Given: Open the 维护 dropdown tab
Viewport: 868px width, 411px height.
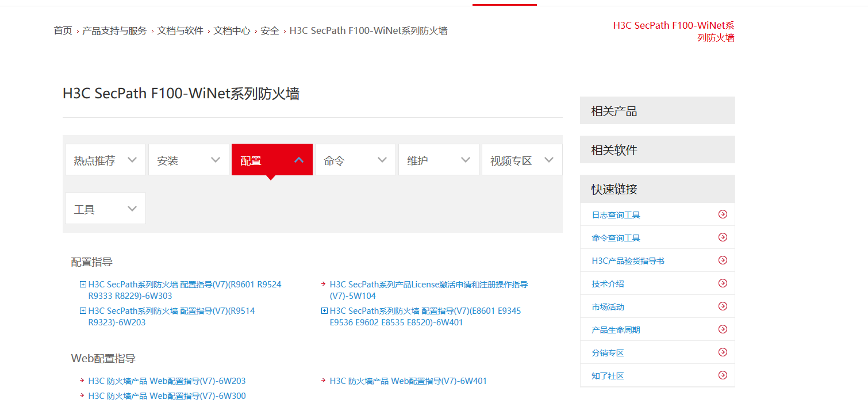Looking at the screenshot, I should point(439,160).
